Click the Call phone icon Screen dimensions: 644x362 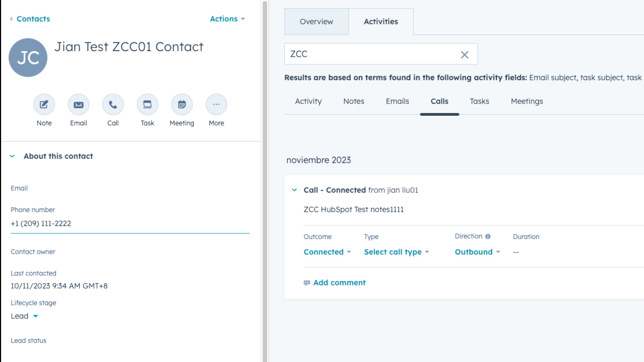point(113,104)
